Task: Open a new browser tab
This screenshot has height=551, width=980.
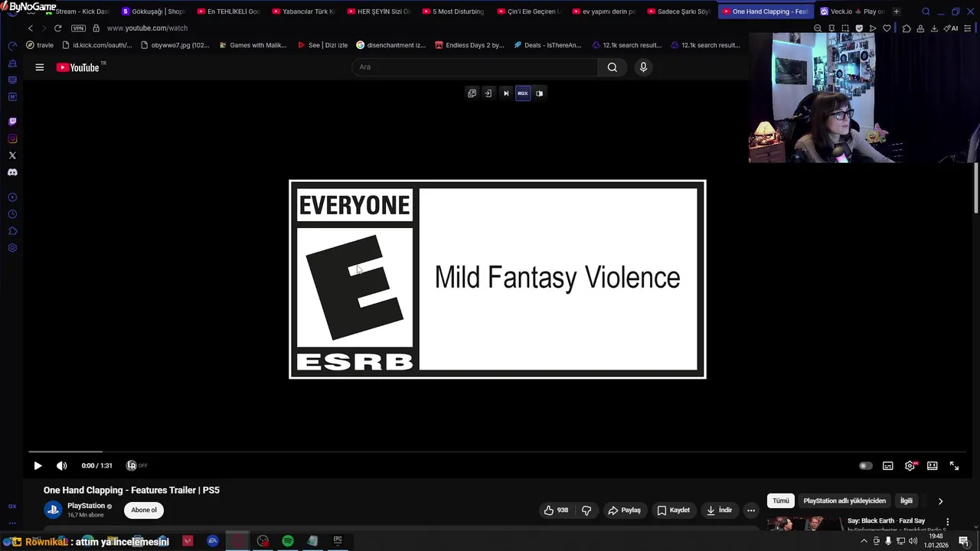Action: point(897,11)
